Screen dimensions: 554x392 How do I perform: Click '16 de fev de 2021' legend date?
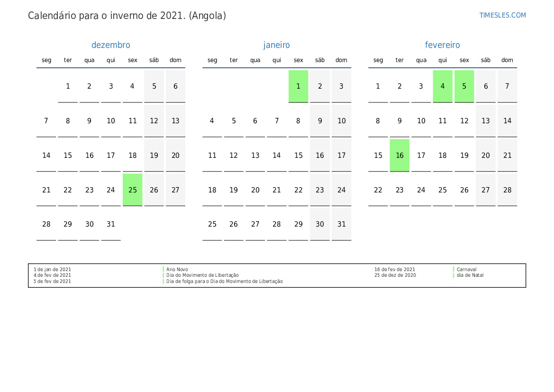pyautogui.click(x=394, y=269)
